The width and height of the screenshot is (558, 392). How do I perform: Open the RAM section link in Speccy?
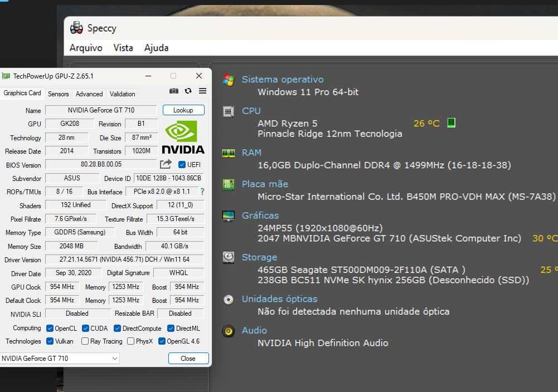coord(251,153)
